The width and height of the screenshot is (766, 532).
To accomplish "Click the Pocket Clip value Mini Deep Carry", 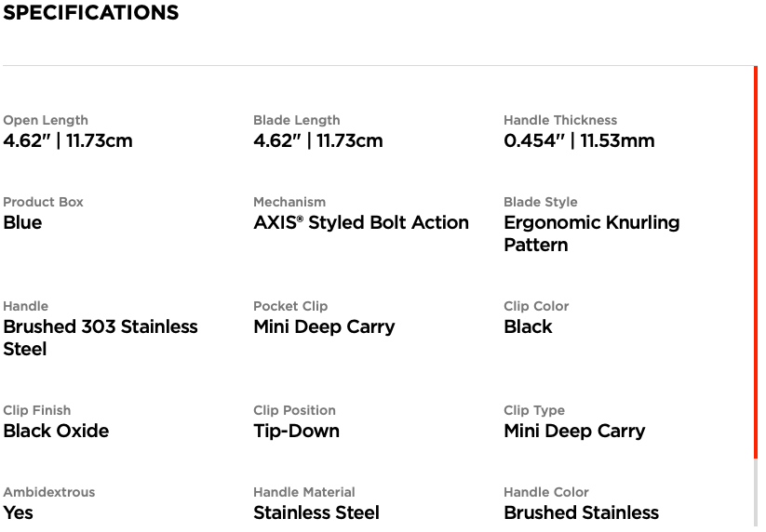I will pos(324,327).
